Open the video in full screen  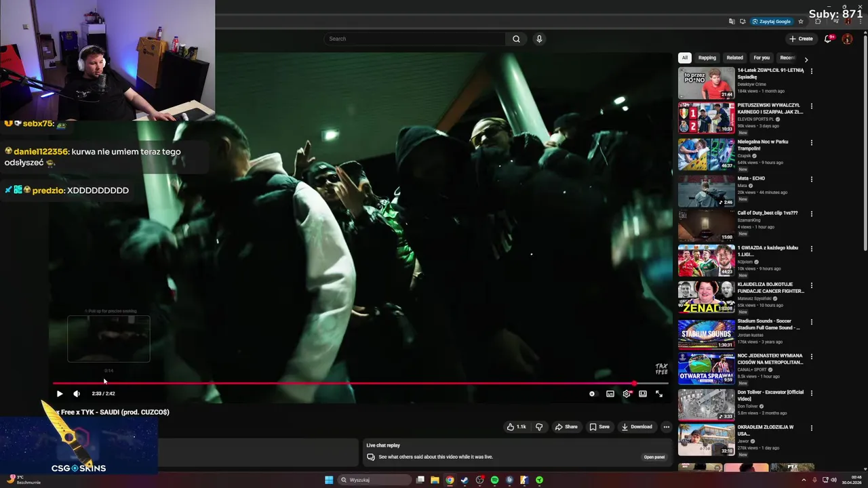659,394
